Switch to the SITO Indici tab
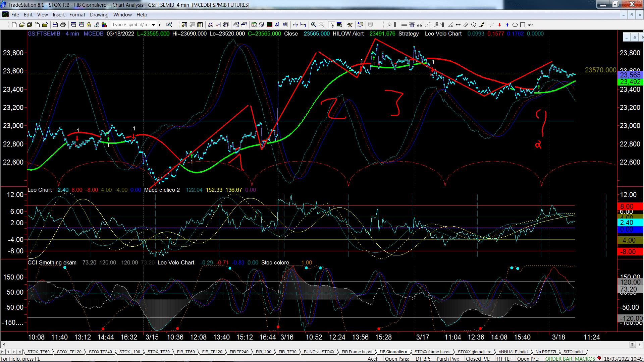Viewport: 644px width, 362px height. click(573, 352)
